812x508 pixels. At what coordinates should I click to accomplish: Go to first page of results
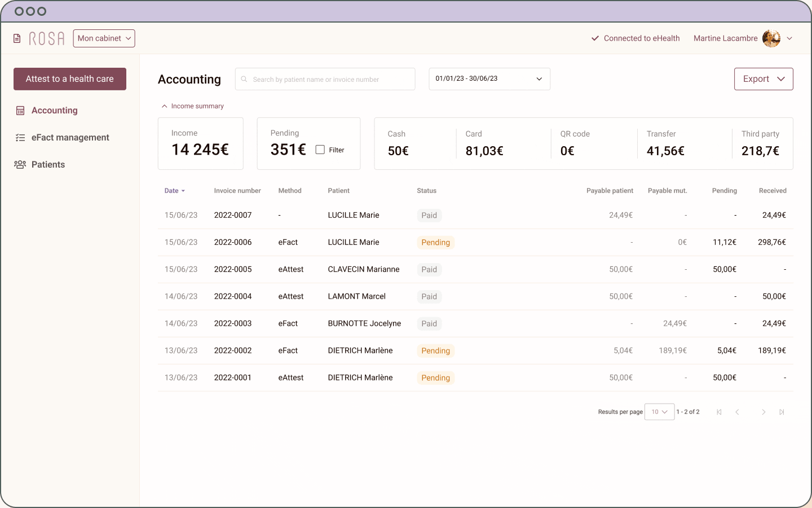coord(719,412)
